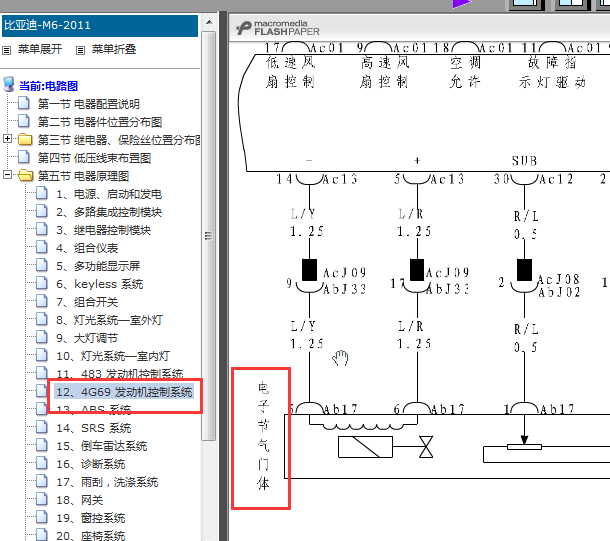Click page icon beside 第二节 电器件位置分布图

24,121
